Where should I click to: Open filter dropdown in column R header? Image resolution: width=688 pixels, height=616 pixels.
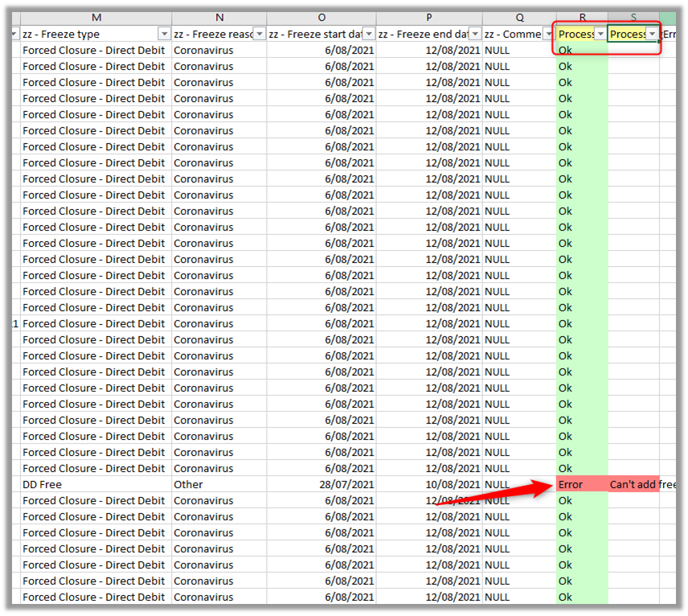pyautogui.click(x=600, y=35)
